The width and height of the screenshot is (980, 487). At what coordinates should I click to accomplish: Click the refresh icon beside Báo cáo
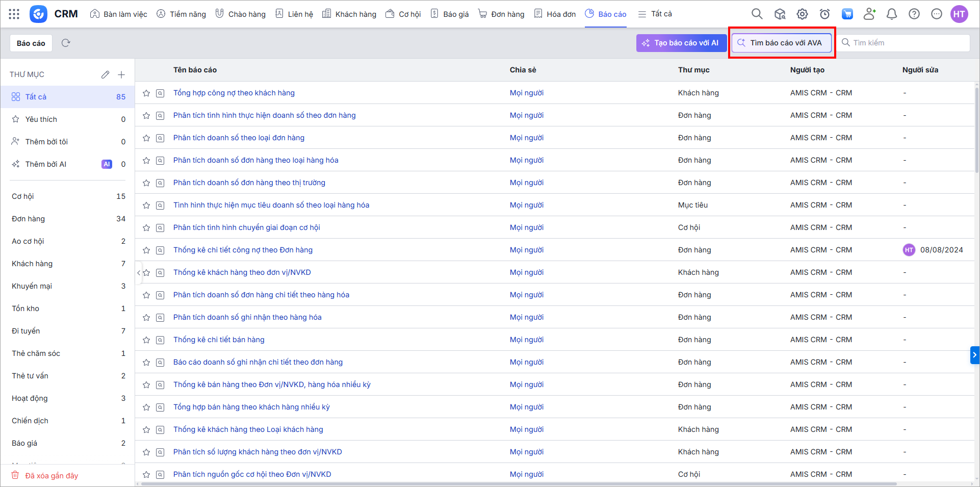pos(66,43)
